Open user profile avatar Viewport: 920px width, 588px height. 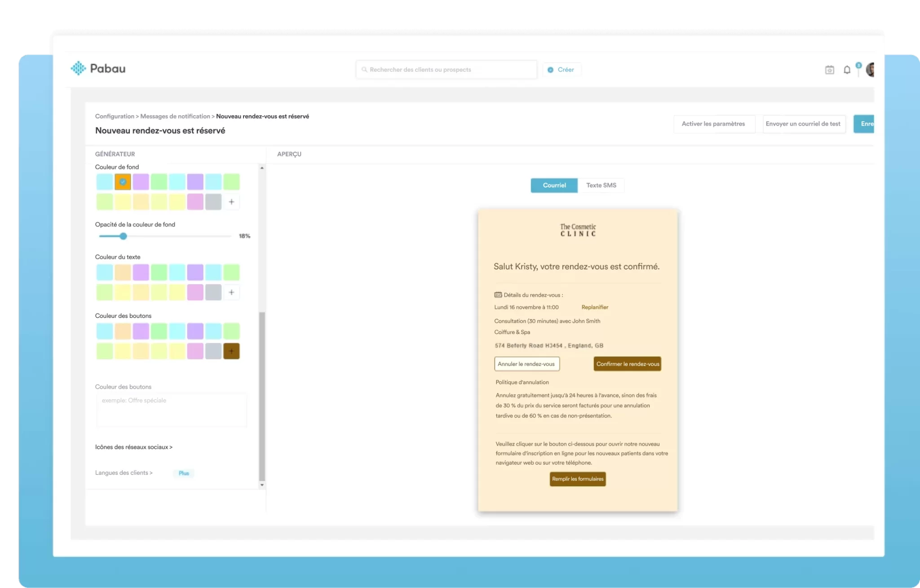pyautogui.click(x=870, y=70)
